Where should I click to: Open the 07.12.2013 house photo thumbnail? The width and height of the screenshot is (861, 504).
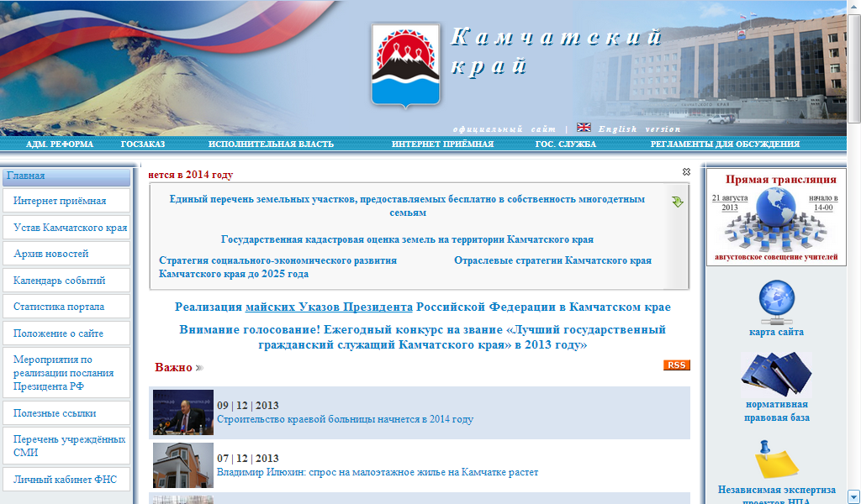coord(182,465)
